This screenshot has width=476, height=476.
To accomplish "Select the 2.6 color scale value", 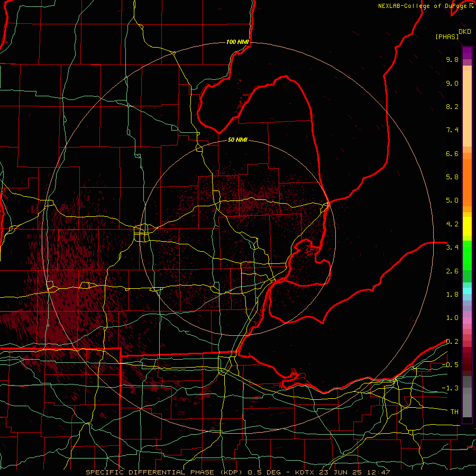I will 452,271.
